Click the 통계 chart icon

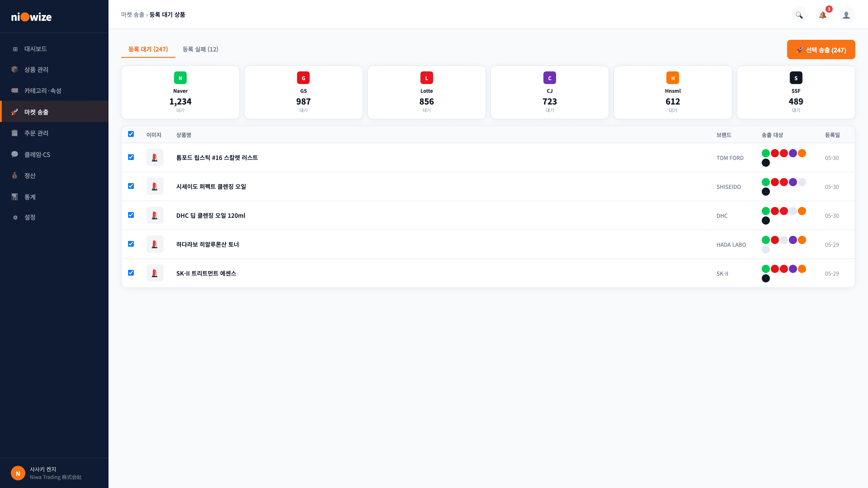(x=14, y=197)
